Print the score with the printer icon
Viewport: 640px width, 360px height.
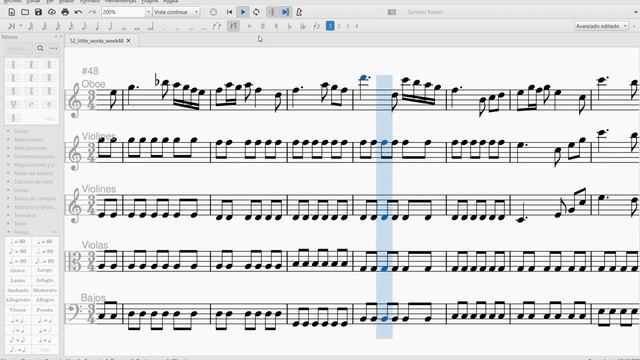[65, 12]
